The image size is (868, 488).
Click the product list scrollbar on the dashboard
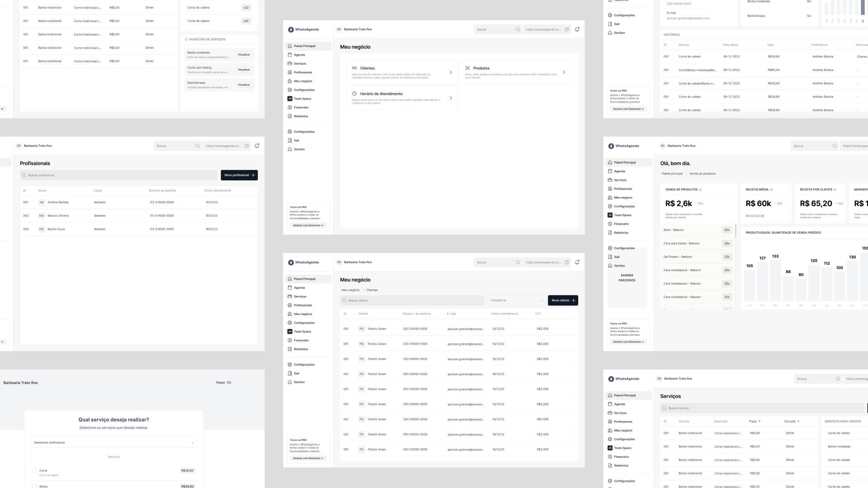pos(736,230)
